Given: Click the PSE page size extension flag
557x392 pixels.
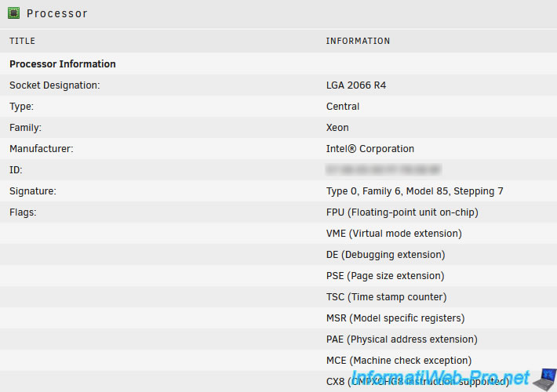Looking at the screenshot, I should point(384,276).
